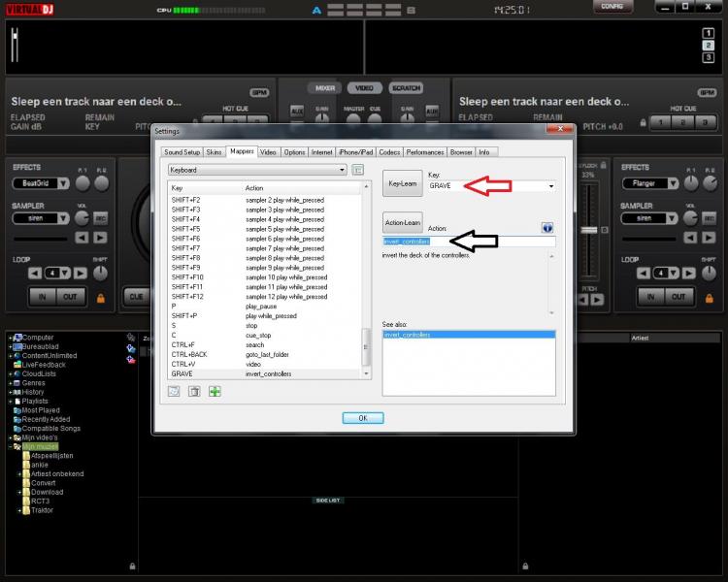Viewport: 728px width, 582px height.
Task: Click right deck sampler REC button
Action: 709,218
